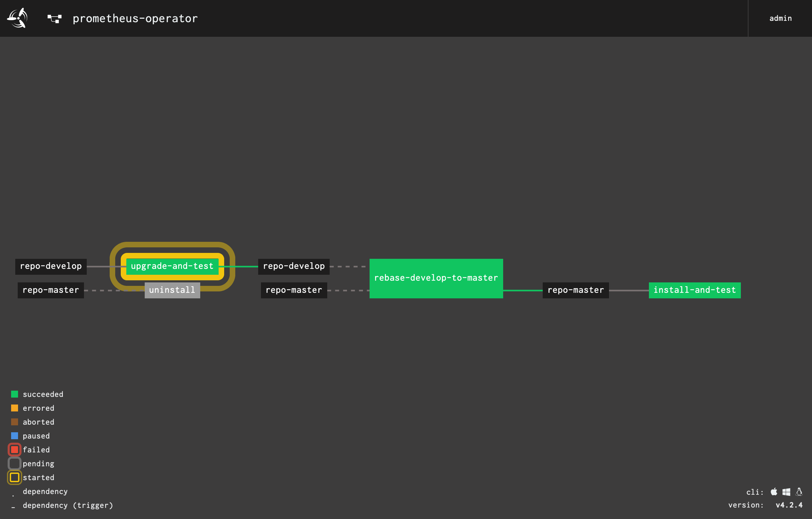Screen dimensions: 812x519
Task: Open the rebase-develop-to-master job
Action: [x=436, y=278]
